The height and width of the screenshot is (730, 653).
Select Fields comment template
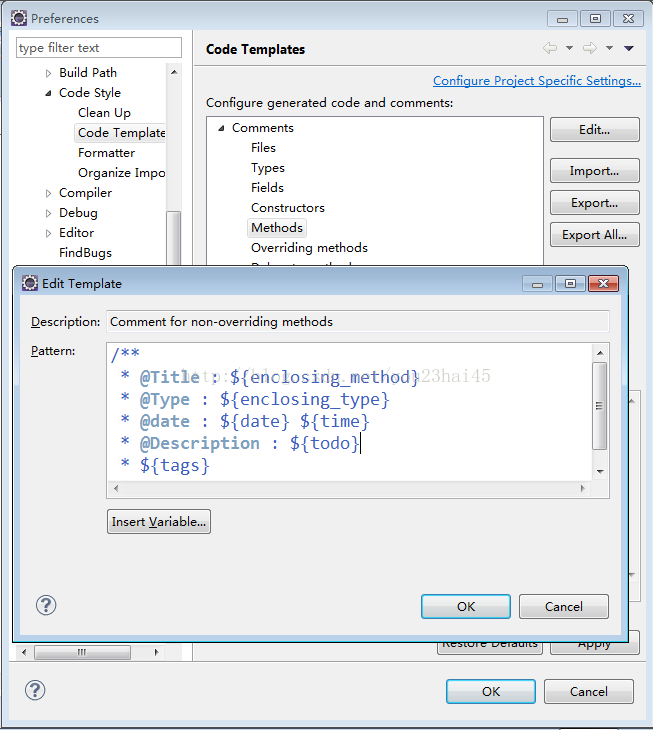[x=267, y=188]
